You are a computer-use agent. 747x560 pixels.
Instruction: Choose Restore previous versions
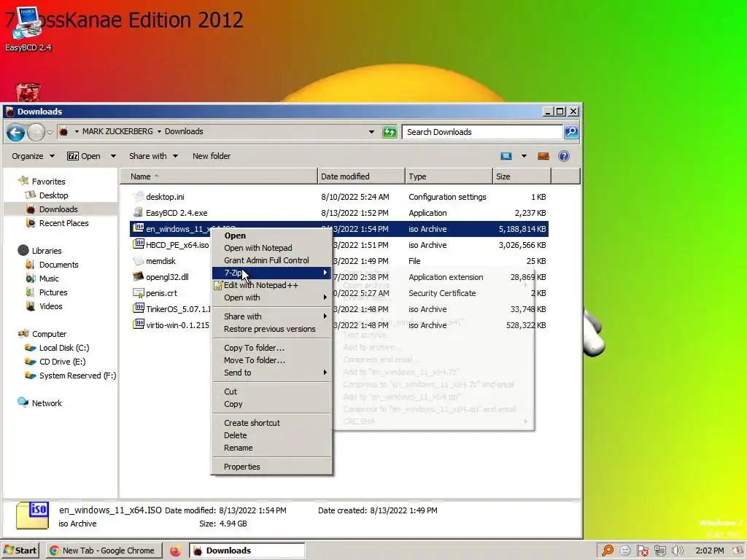[x=271, y=329]
